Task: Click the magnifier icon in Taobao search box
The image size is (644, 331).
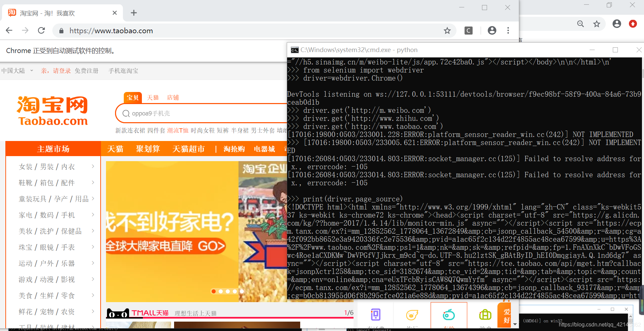Action: tap(126, 113)
